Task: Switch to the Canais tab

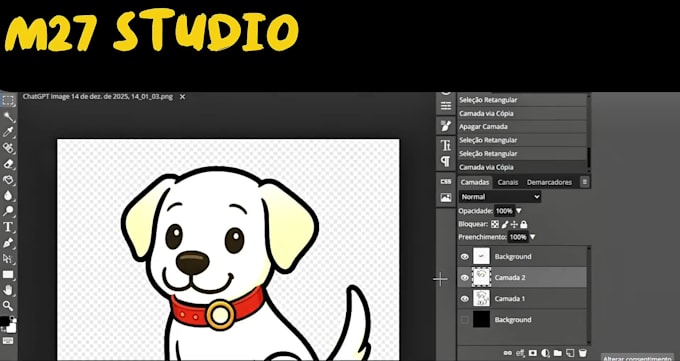Action: [507, 182]
